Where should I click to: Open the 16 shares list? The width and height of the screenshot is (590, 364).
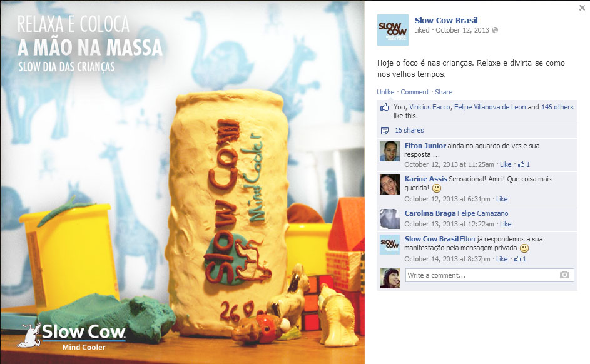pyautogui.click(x=409, y=130)
